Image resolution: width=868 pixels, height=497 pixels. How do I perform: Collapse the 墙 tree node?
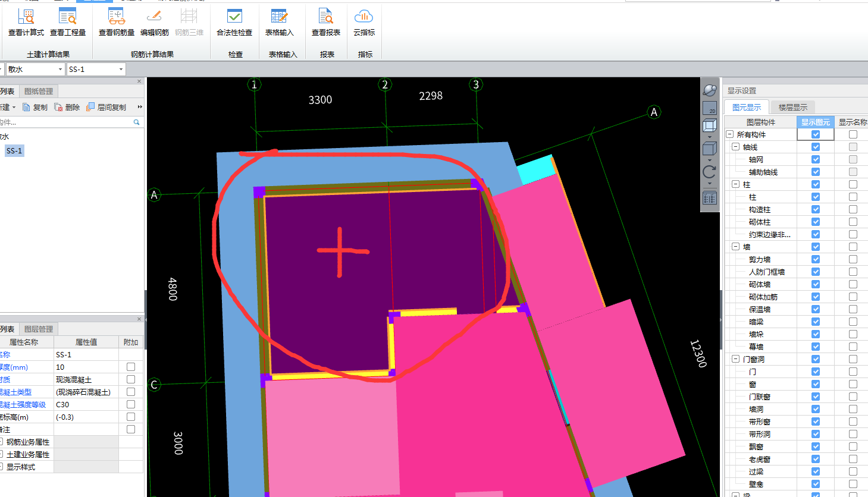(736, 247)
